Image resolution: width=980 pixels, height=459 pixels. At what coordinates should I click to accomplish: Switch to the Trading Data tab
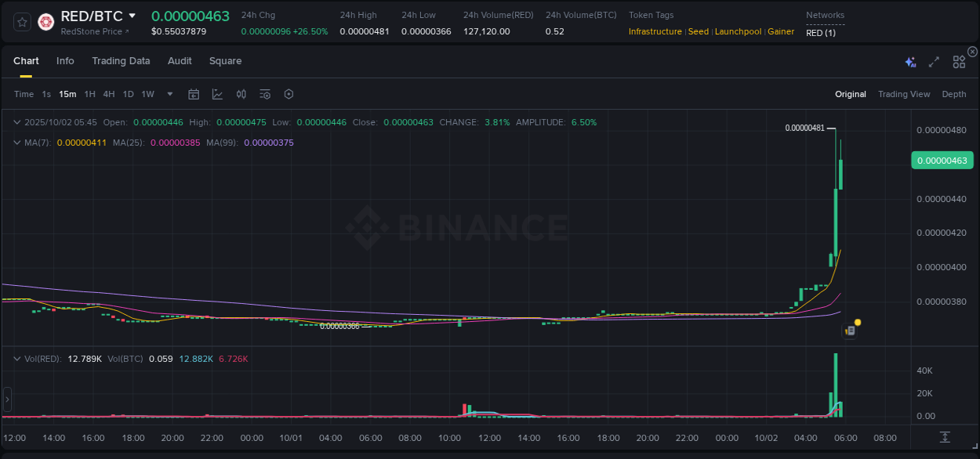tap(121, 60)
